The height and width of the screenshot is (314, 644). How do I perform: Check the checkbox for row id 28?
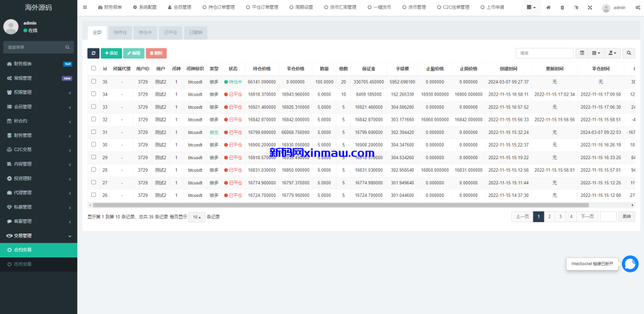tap(94, 170)
